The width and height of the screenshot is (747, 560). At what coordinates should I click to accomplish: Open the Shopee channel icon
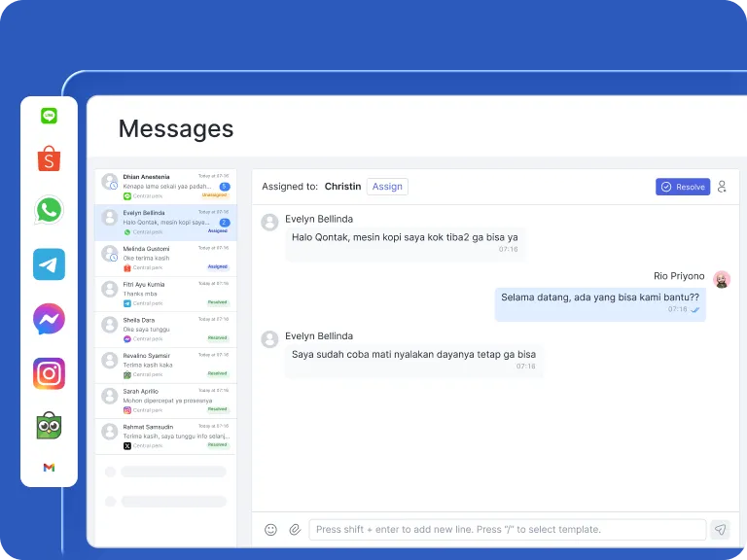point(49,158)
